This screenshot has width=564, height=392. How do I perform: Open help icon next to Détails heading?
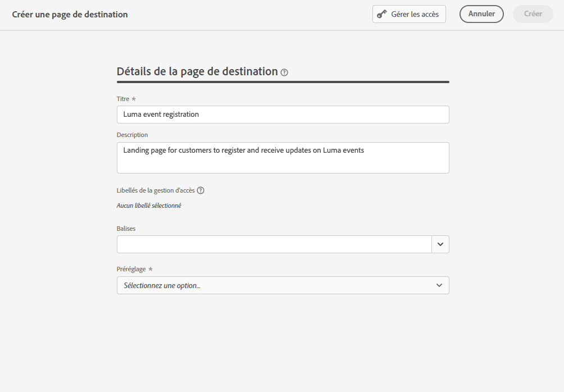[x=284, y=72]
